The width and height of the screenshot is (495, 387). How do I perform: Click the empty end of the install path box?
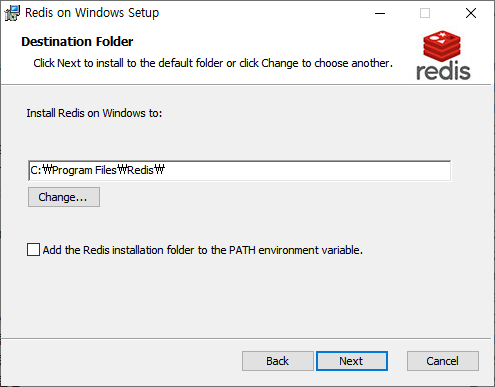click(x=307, y=171)
